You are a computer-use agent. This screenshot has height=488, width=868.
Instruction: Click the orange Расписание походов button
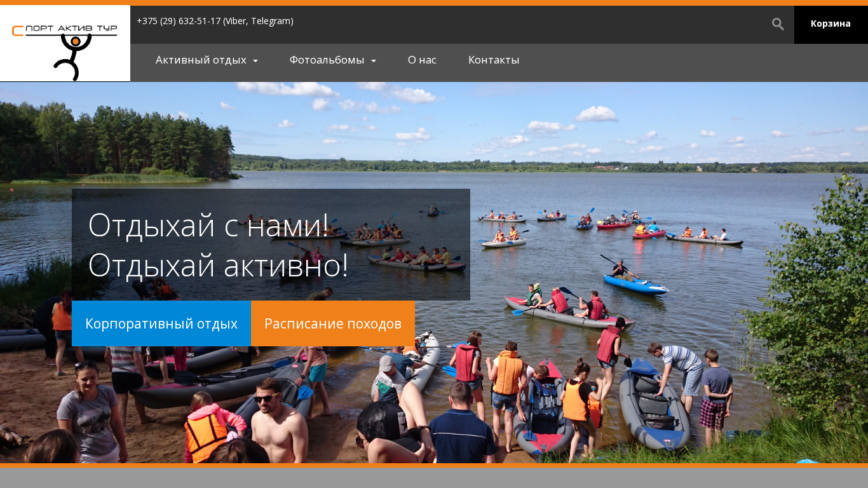(x=333, y=323)
